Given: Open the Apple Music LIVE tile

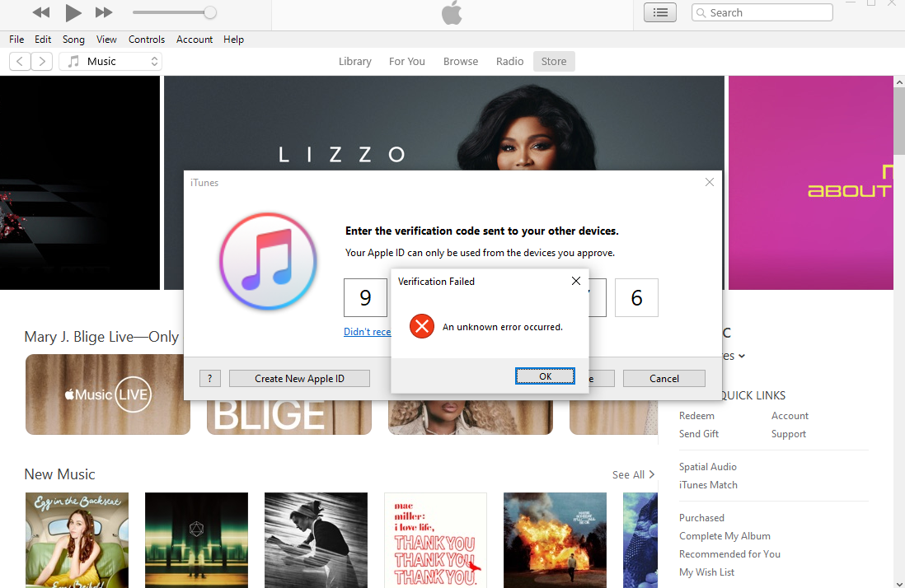Looking at the screenshot, I should click(x=108, y=394).
